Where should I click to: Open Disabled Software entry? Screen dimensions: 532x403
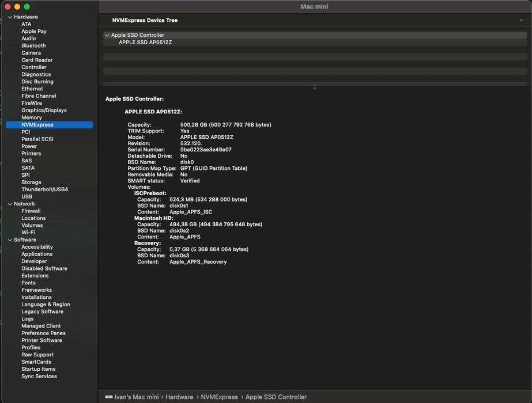click(44, 268)
